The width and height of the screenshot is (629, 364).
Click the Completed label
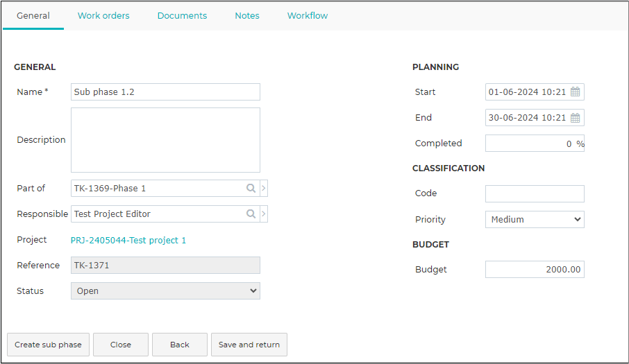click(439, 144)
